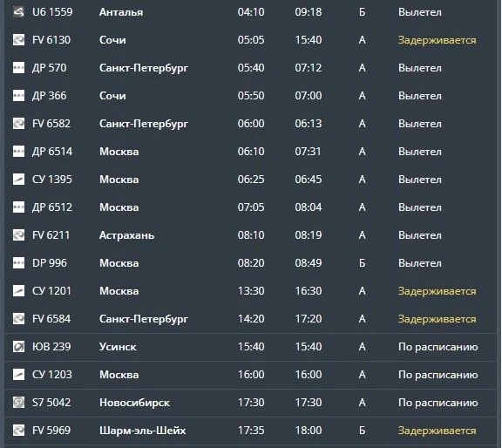Click the Aeroflot icon beside СУ 1201
The width and height of the screenshot is (502, 448).
18,291
